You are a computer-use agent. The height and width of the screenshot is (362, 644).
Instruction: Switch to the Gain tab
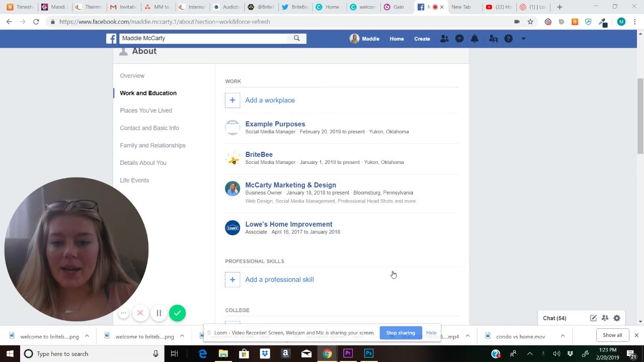pos(398,7)
